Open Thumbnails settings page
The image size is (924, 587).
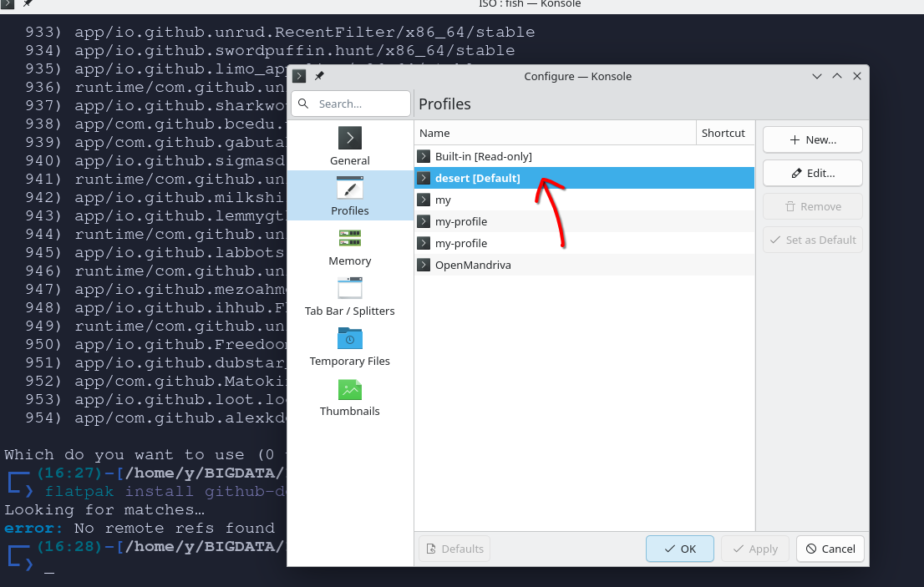(x=349, y=396)
